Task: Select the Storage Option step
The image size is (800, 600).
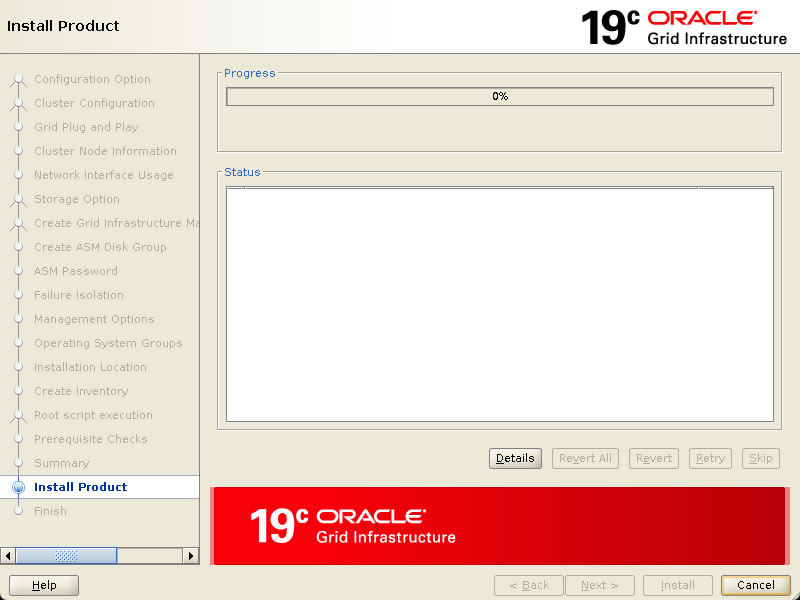Action: click(77, 199)
